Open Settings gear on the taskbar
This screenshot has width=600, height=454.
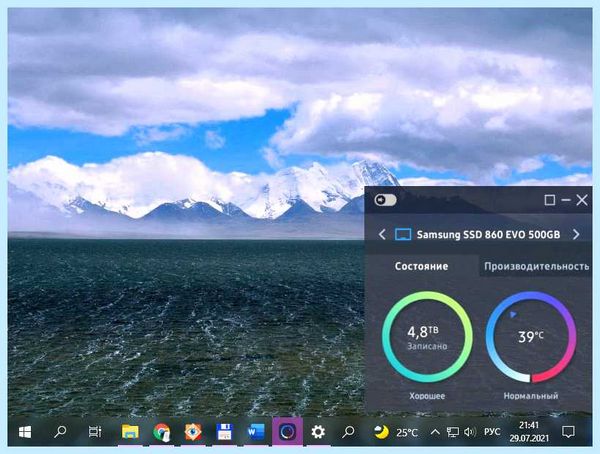[x=318, y=432]
